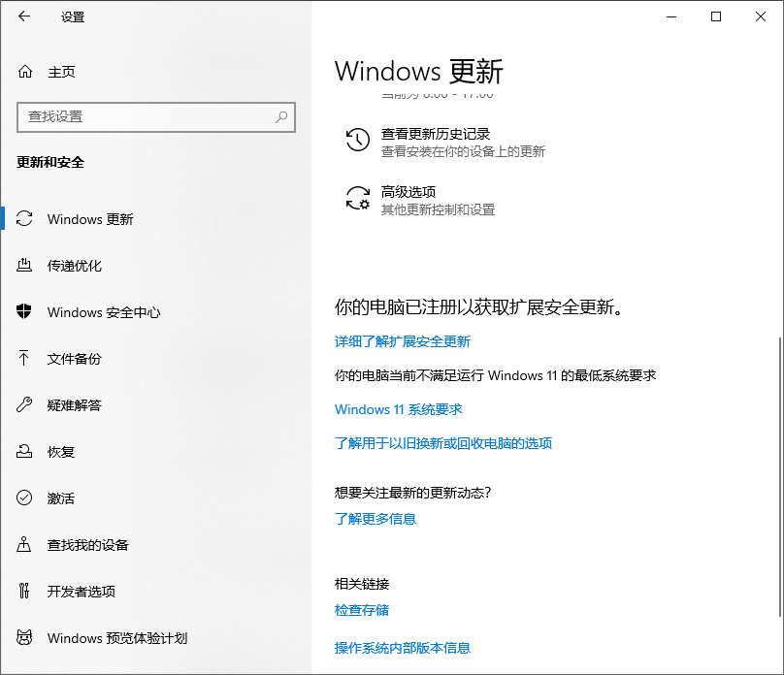Viewport: 784px width, 675px height.
Task: Close the 设置 window
Action: (x=761, y=16)
